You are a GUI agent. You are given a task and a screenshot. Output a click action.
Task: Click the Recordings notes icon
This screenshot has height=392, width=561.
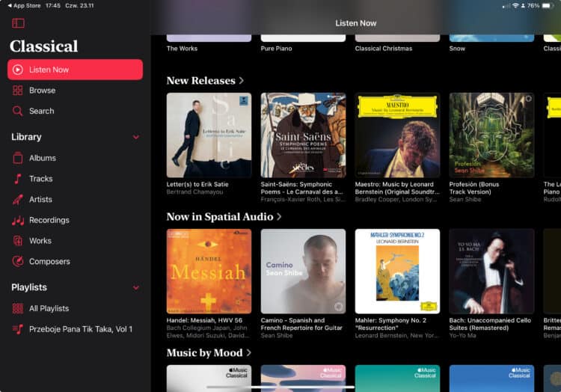17,221
